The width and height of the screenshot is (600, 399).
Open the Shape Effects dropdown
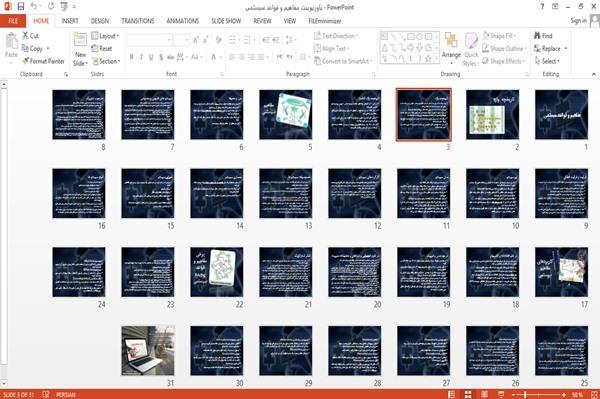(504, 61)
